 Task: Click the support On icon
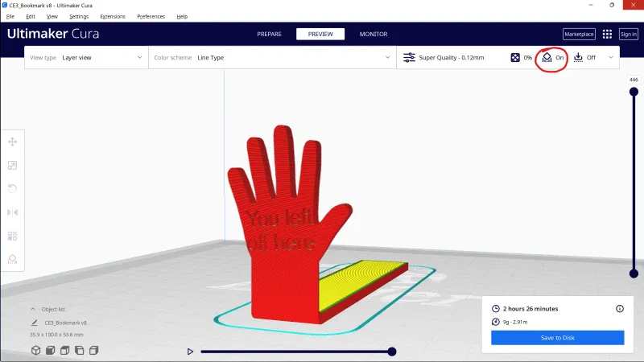(x=547, y=57)
